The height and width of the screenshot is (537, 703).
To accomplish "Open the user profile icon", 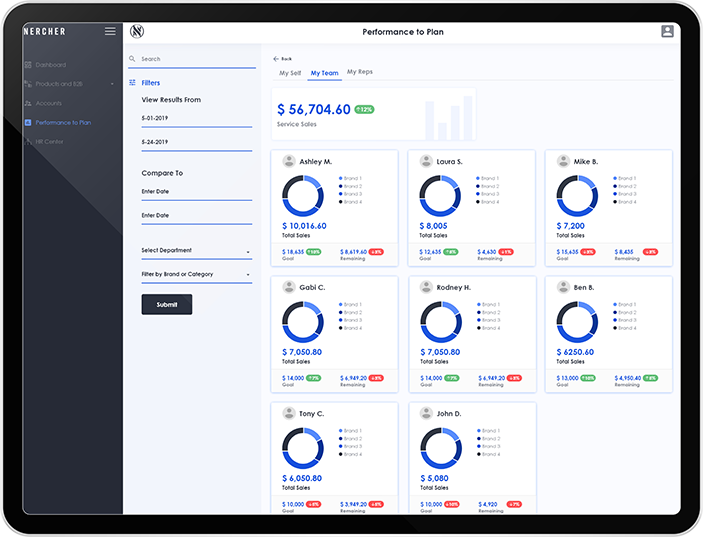I will 667,32.
